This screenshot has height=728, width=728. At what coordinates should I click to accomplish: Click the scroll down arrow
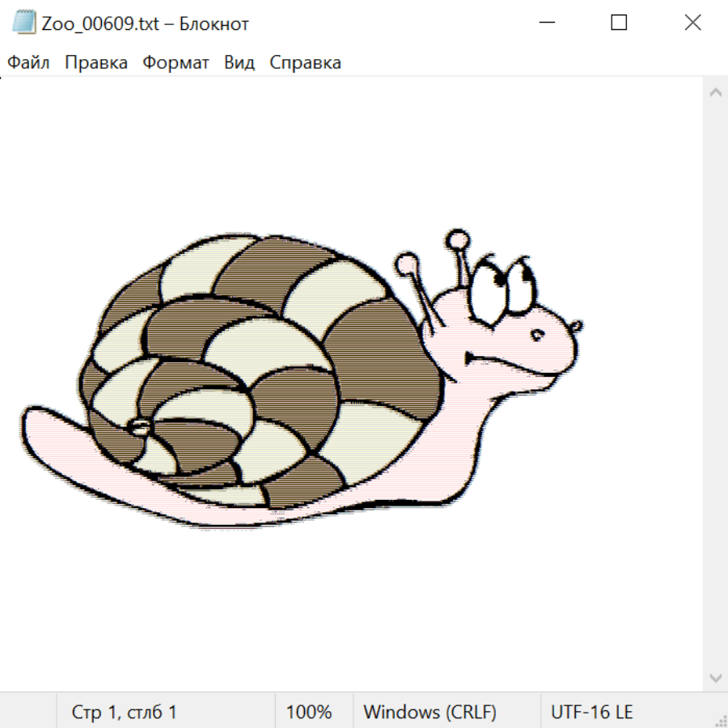coord(715,676)
